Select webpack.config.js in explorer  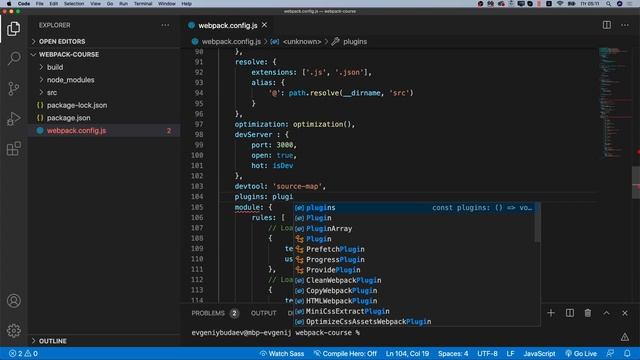point(76,131)
